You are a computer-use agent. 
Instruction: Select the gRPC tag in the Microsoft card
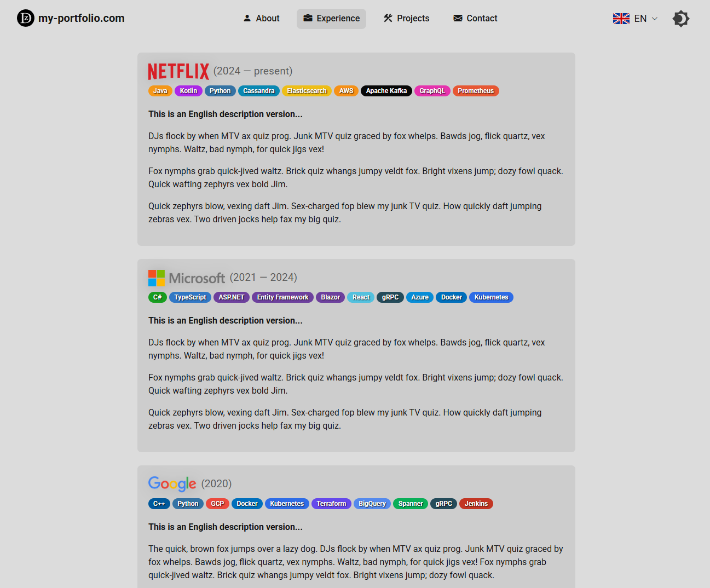(x=390, y=297)
